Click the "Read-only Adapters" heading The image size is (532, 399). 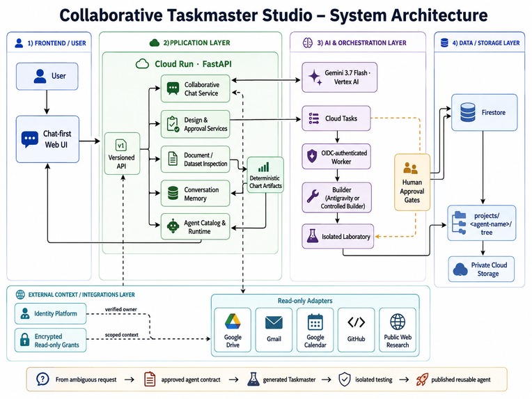tap(305, 301)
